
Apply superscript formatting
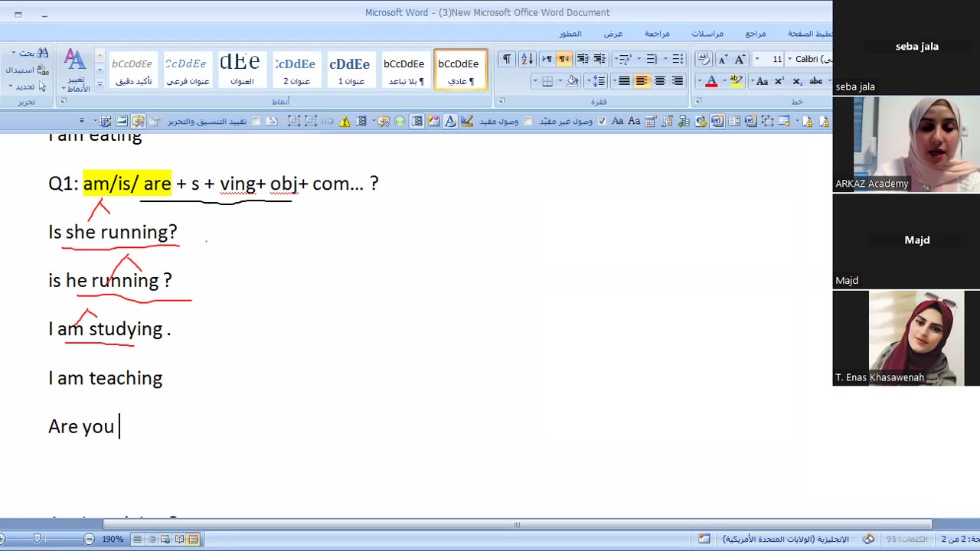click(779, 81)
